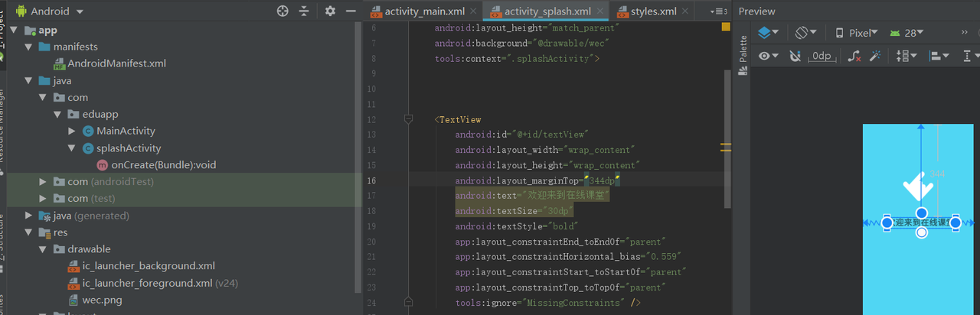Image resolution: width=980 pixels, height=315 pixels.
Task: Select wec.png in drawable folder
Action: pos(102,300)
